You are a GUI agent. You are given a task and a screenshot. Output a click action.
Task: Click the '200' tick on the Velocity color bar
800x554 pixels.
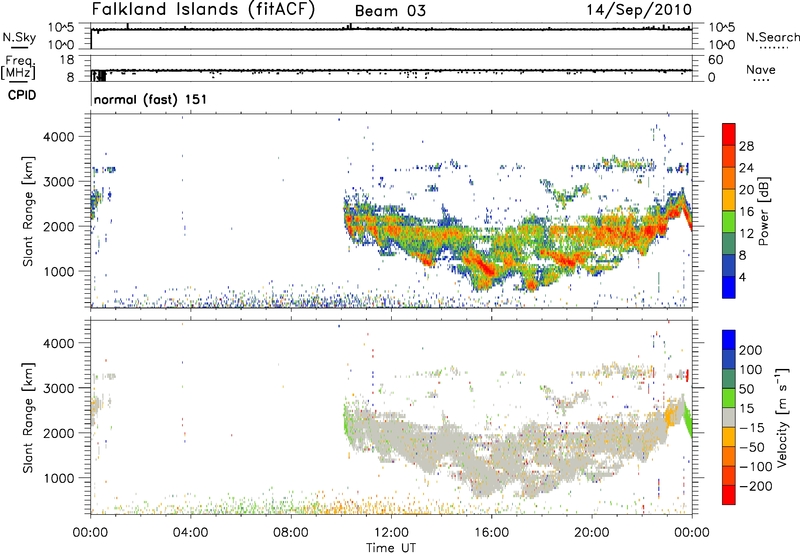tap(751, 350)
